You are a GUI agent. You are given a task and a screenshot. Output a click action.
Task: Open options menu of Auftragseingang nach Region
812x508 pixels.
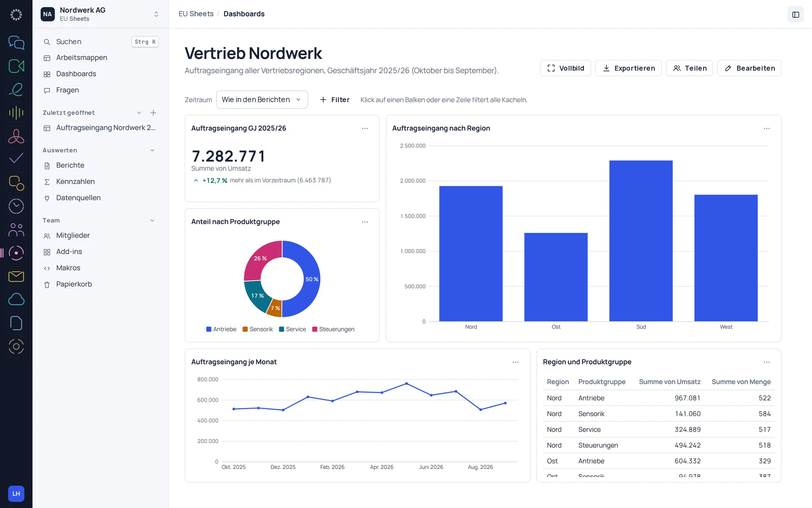(x=767, y=128)
